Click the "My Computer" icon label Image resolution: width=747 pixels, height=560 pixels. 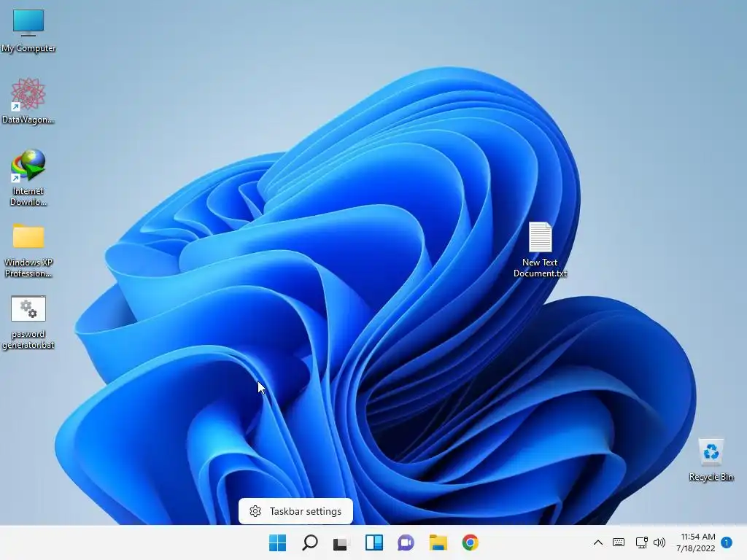tap(28, 48)
